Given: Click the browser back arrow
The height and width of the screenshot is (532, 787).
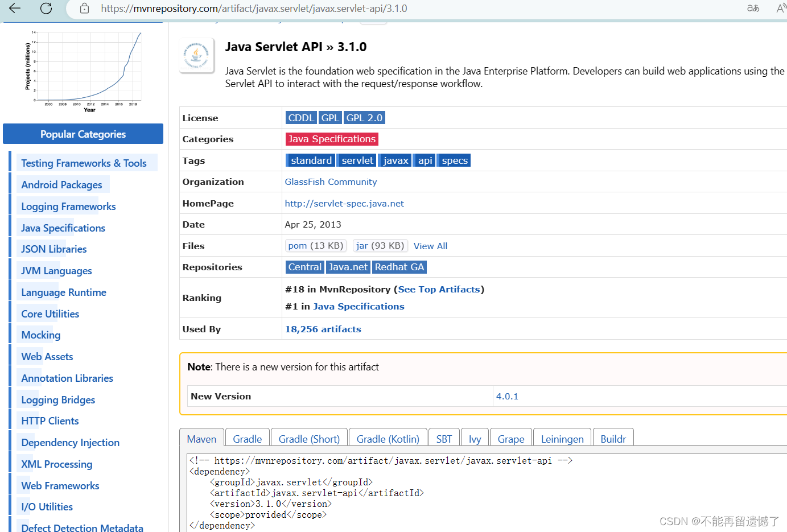Looking at the screenshot, I should click(15, 8).
